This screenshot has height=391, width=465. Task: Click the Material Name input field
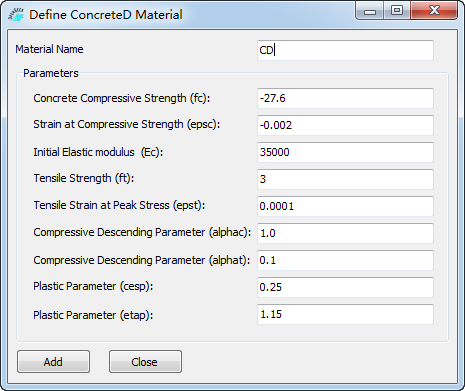click(345, 50)
